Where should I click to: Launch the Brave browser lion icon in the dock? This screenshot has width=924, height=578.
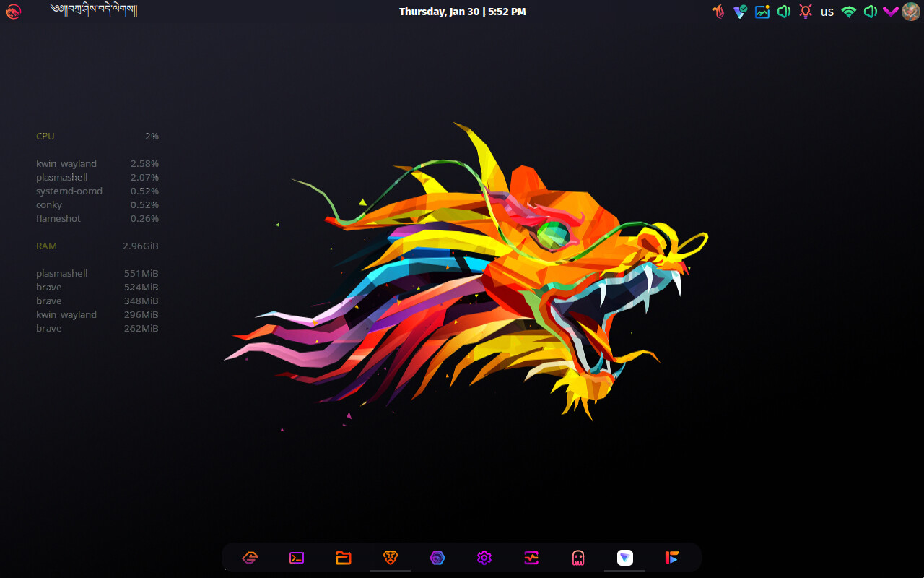point(391,558)
